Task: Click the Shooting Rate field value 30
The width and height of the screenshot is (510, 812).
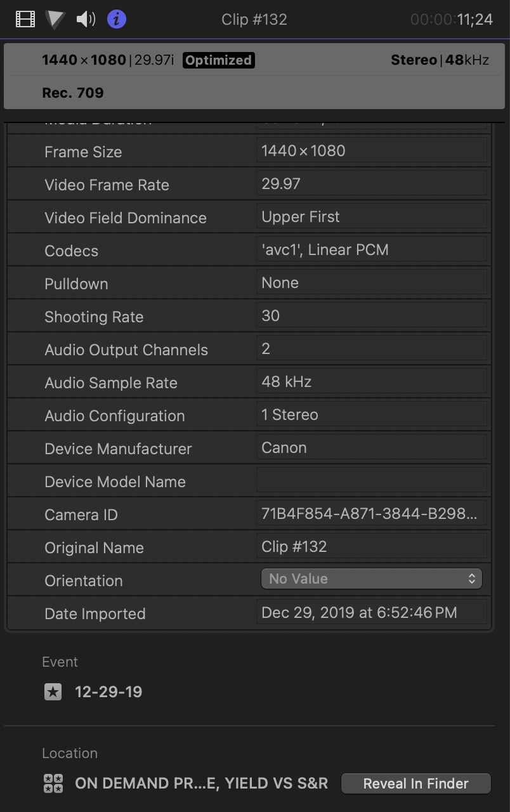Action: coord(371,315)
